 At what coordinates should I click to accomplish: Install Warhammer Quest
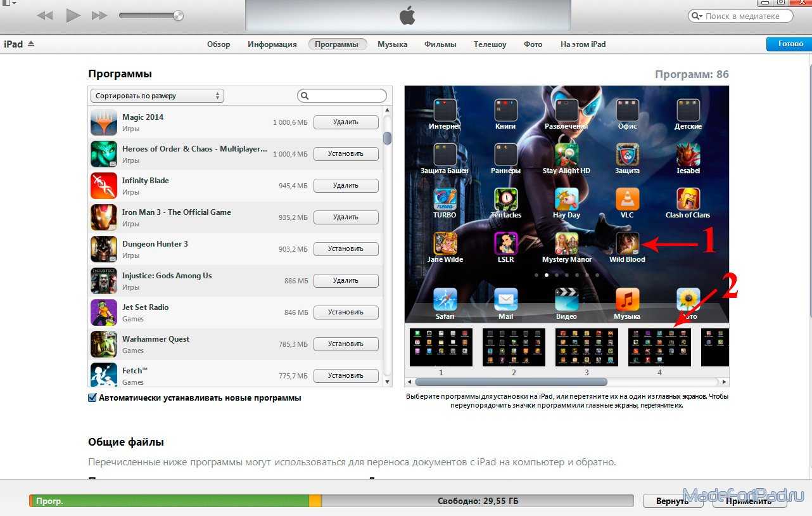(346, 344)
